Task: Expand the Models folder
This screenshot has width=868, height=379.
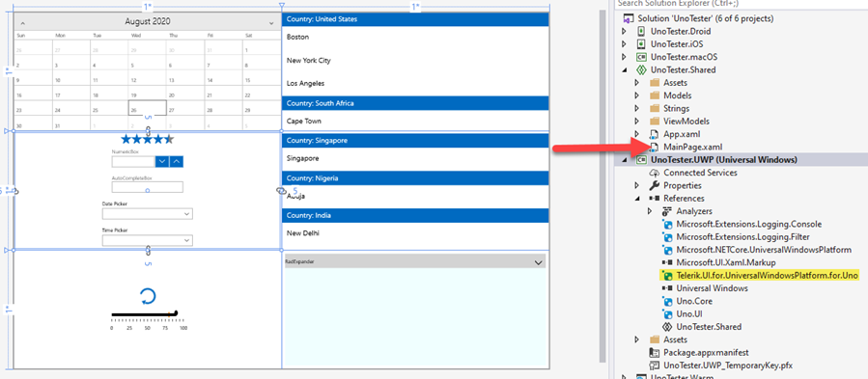Action: point(636,95)
